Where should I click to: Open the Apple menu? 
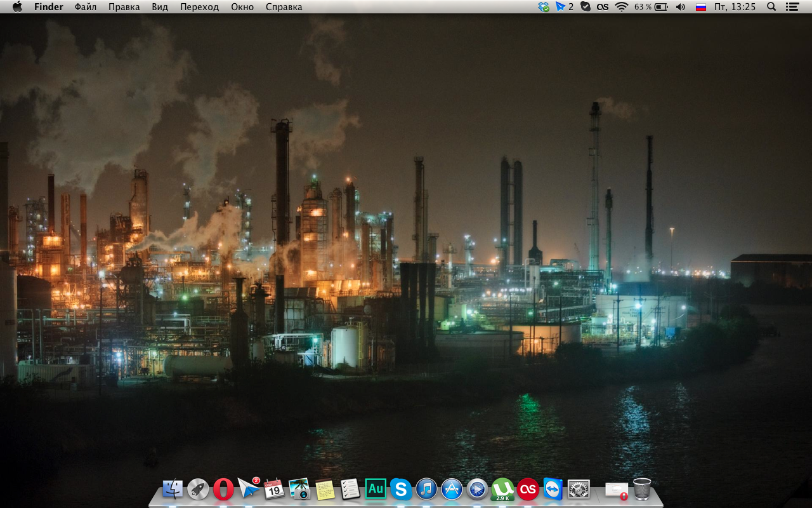click(17, 7)
